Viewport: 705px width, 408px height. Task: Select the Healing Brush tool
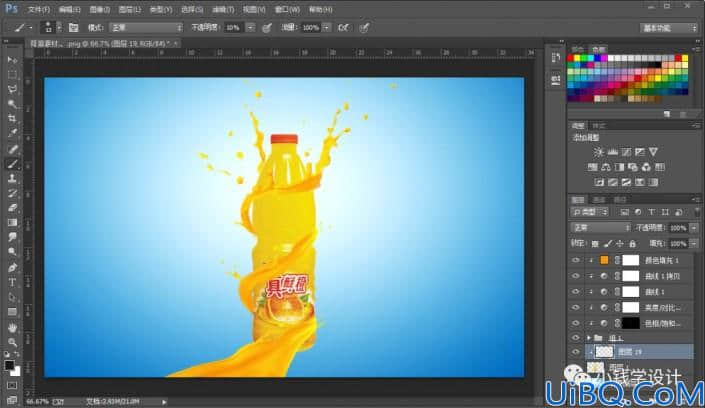(12, 148)
